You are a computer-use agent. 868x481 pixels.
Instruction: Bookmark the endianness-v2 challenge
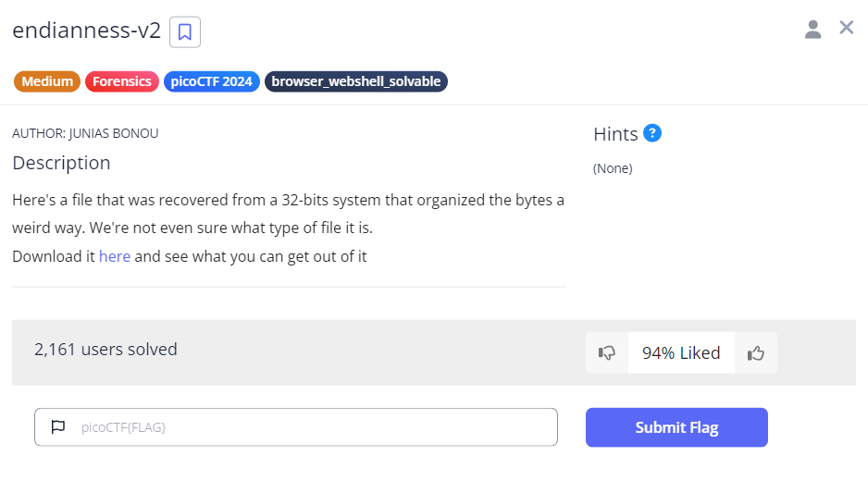coord(185,32)
